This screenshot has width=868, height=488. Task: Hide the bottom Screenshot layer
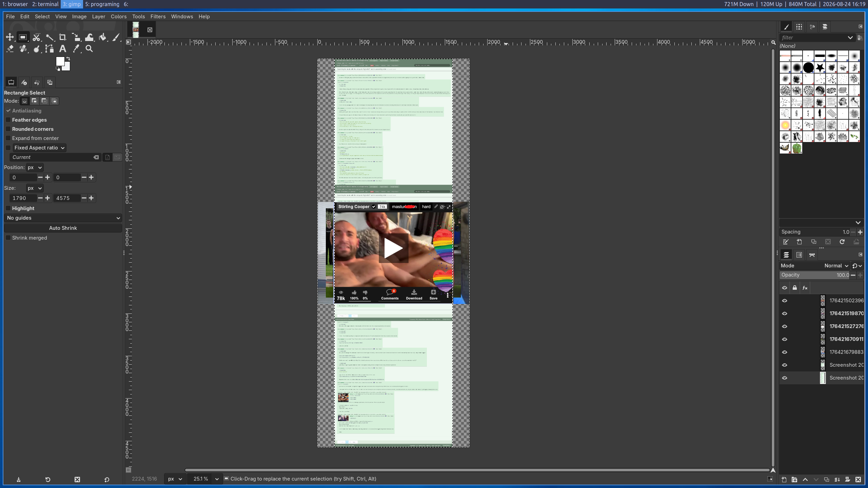pos(785,378)
